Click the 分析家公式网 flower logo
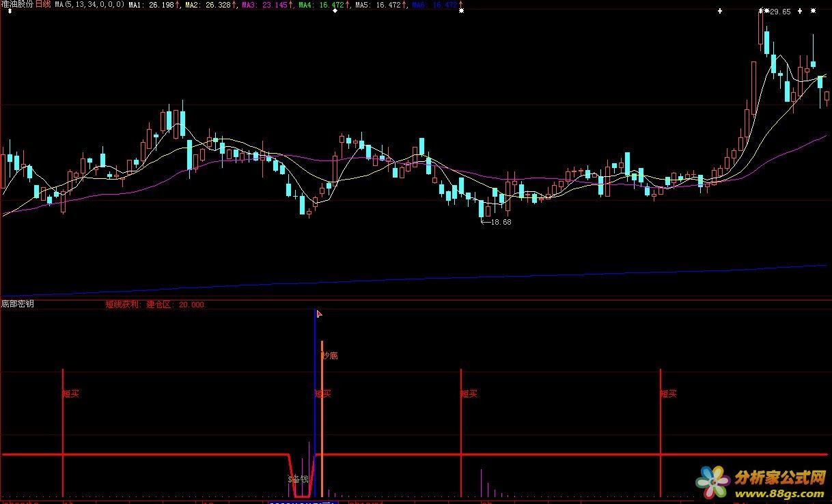This screenshot has height=504, width=832. click(x=713, y=482)
